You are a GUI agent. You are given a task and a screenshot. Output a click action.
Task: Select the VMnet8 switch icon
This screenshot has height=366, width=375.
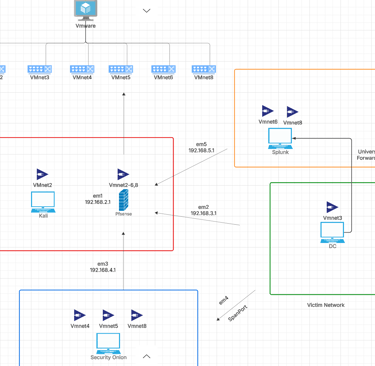(204, 69)
